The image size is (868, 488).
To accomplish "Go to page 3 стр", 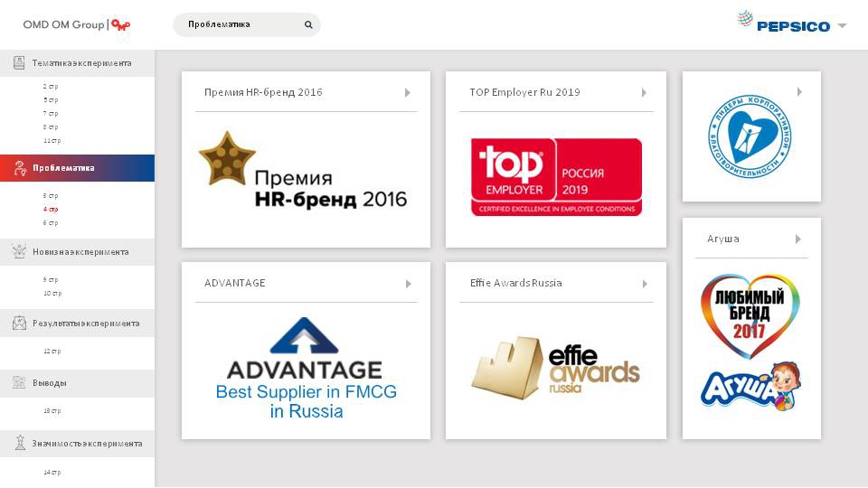I will click(x=51, y=196).
